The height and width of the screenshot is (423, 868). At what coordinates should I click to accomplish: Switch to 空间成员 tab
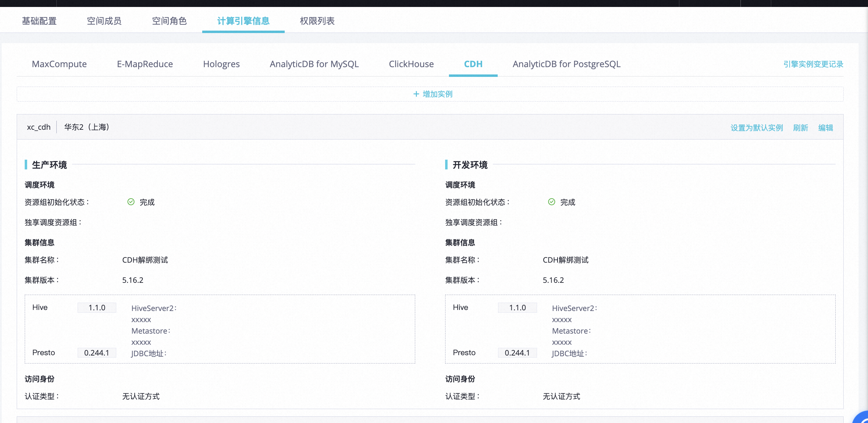pyautogui.click(x=104, y=21)
